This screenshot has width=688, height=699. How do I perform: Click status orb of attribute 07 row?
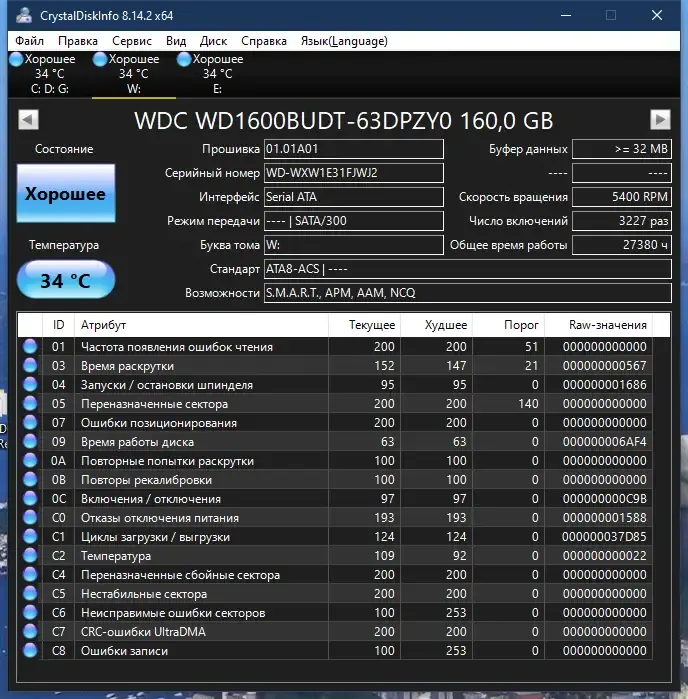pos(30,423)
